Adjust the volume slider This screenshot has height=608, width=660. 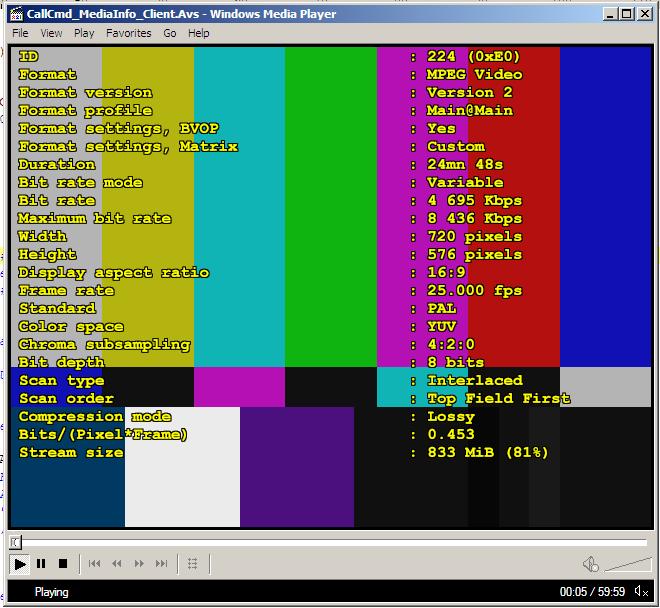pyautogui.click(x=628, y=565)
